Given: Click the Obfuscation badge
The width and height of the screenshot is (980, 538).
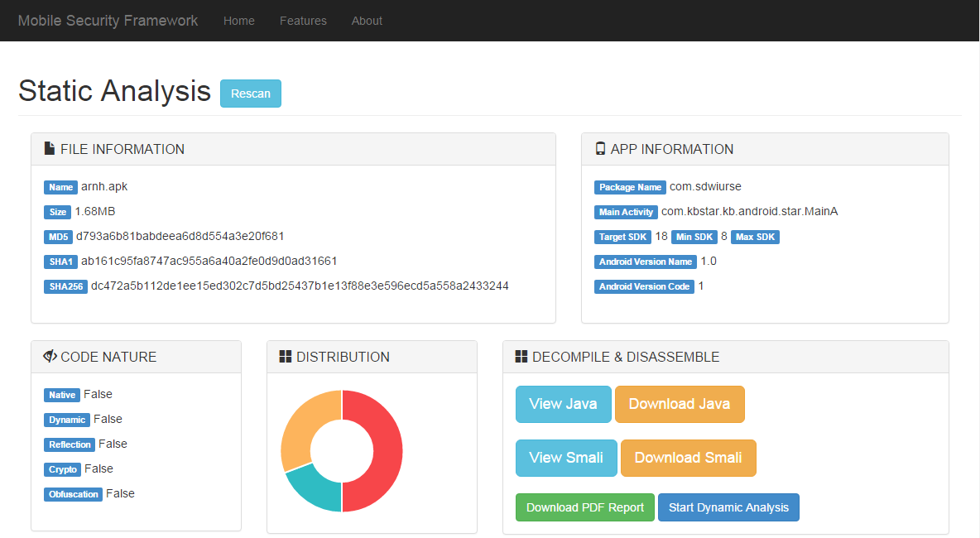Looking at the screenshot, I should 73,495.
